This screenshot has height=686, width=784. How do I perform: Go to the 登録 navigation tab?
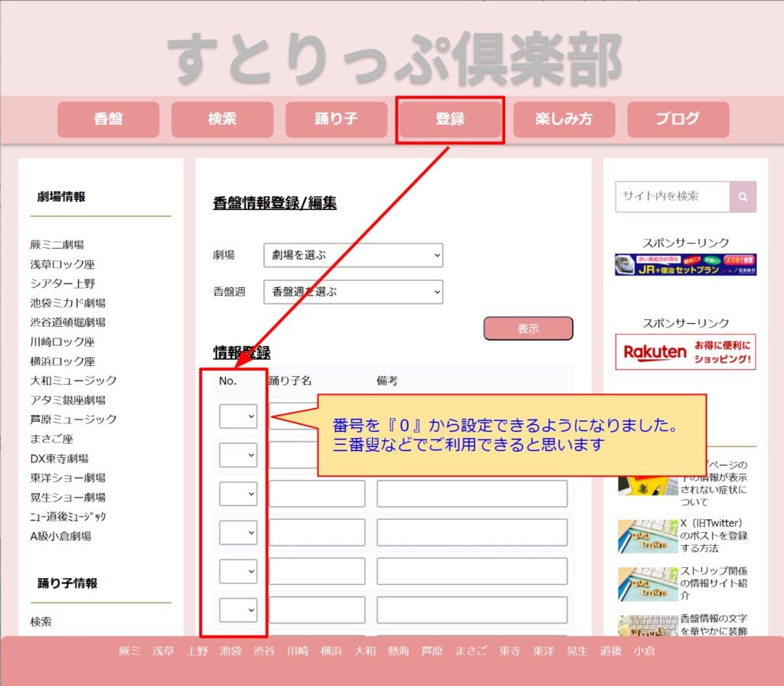[450, 119]
